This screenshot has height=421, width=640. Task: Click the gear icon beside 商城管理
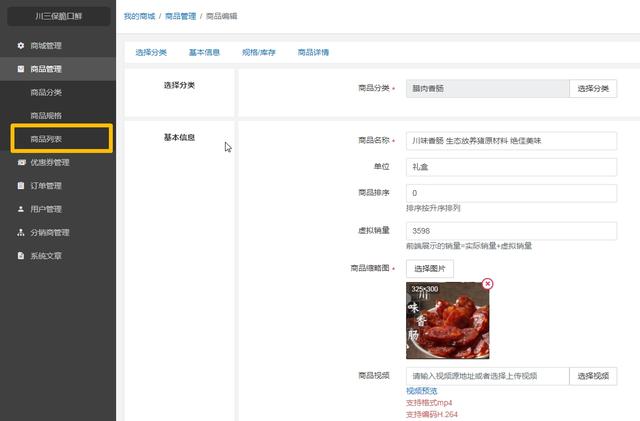tap(21, 45)
